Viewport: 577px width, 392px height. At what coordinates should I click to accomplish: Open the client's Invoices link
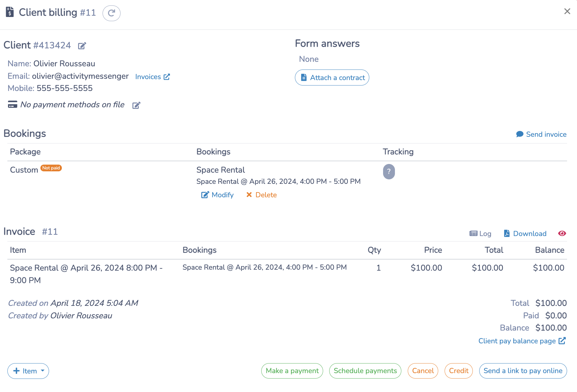pos(152,77)
